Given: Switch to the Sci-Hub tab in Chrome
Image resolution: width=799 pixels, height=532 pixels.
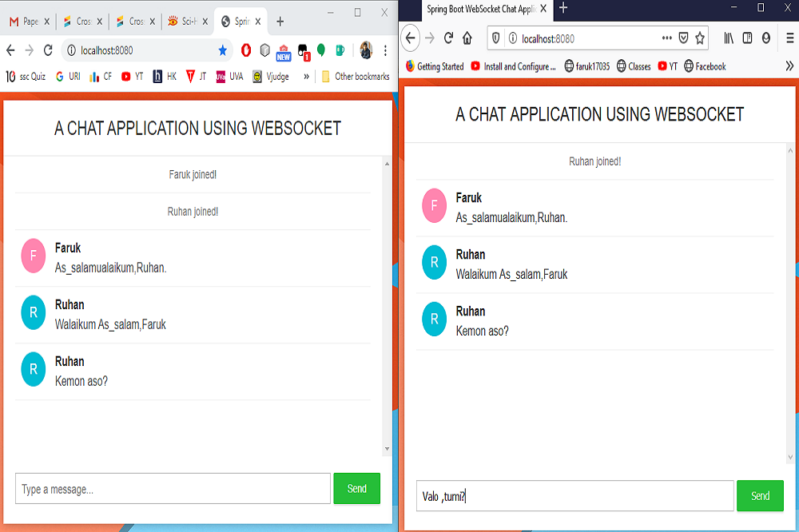Looking at the screenshot, I should (x=182, y=22).
